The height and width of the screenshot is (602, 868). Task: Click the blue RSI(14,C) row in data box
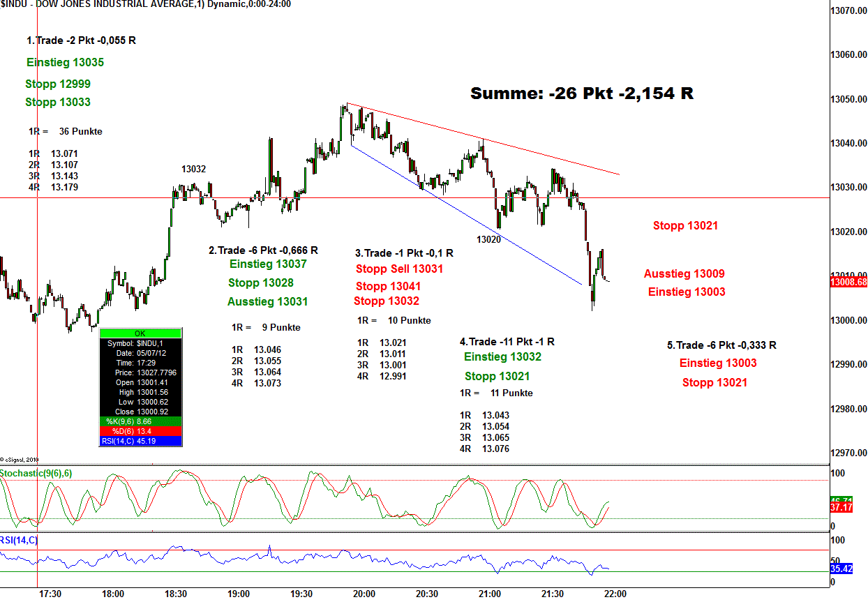pos(140,441)
